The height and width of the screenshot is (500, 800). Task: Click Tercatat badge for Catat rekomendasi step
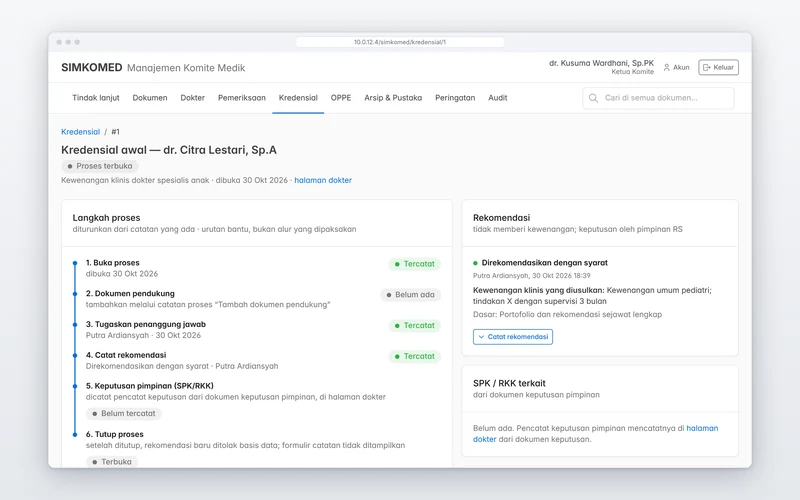[x=414, y=356]
